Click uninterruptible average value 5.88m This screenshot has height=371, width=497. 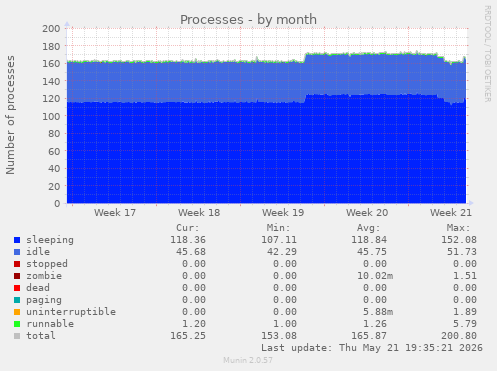click(x=378, y=312)
